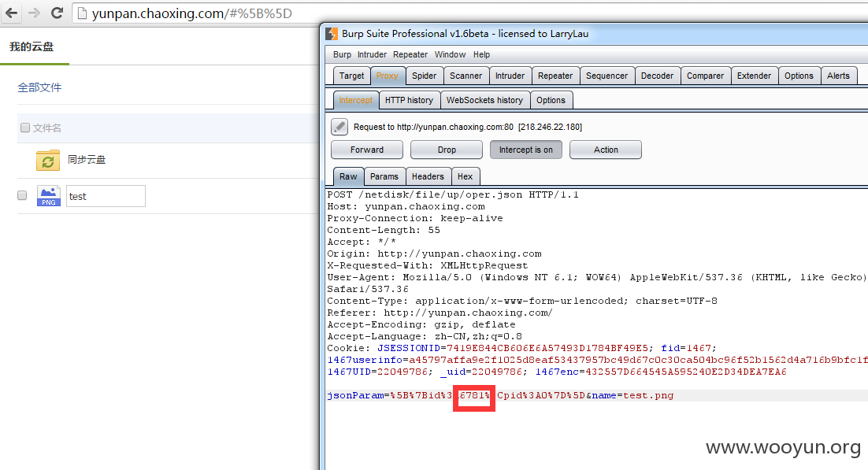Switch to the Extender tab

click(754, 76)
